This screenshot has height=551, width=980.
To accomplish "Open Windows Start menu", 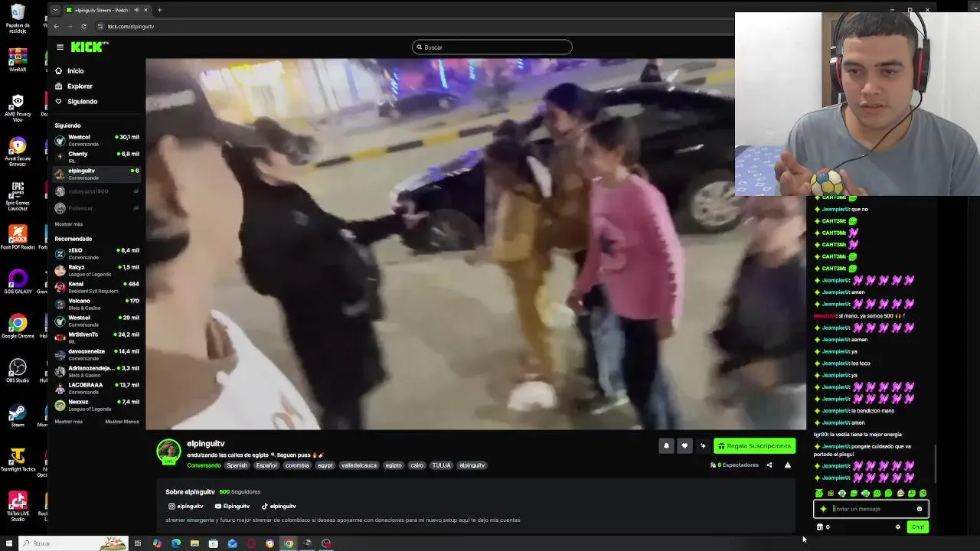I will (x=9, y=543).
